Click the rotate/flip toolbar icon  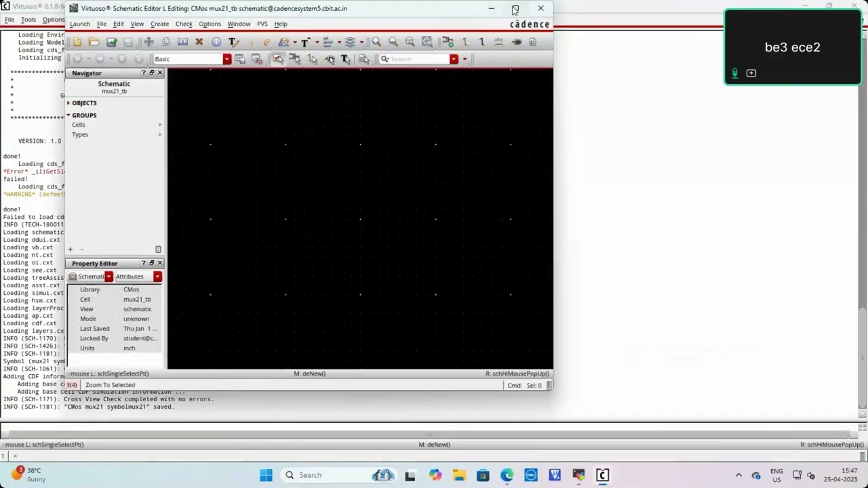(x=283, y=42)
